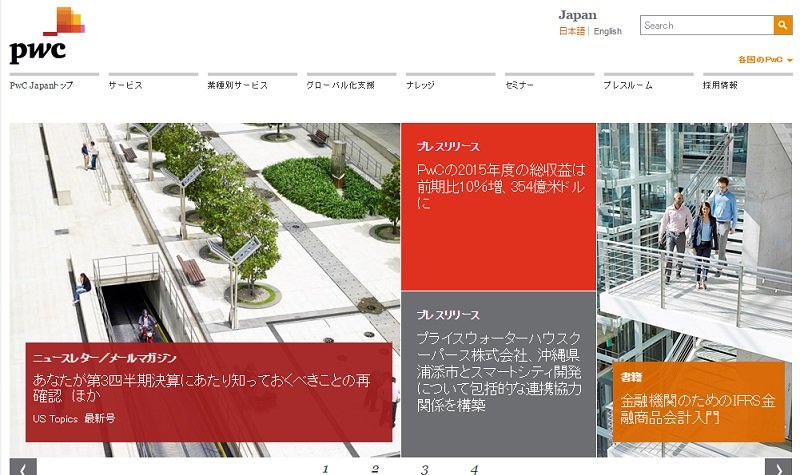Click the US Topics 最新号 text
The height and width of the screenshot is (475, 800).
point(74,419)
